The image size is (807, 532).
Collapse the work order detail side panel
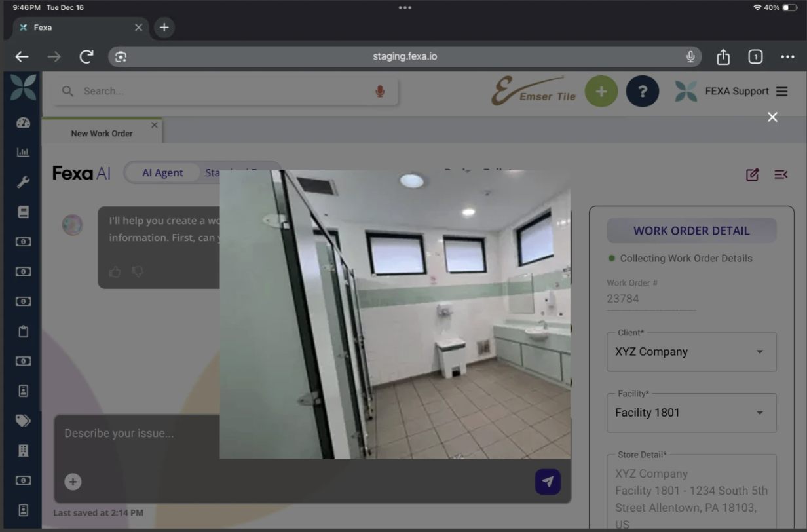(x=780, y=174)
